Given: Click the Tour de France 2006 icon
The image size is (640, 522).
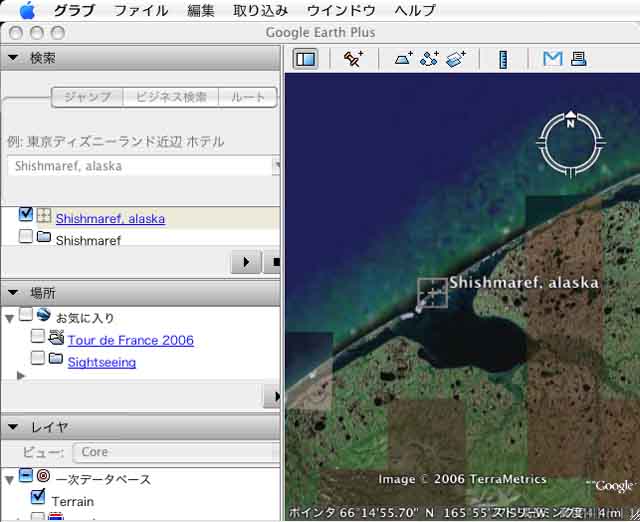Looking at the screenshot, I should [x=56, y=337].
